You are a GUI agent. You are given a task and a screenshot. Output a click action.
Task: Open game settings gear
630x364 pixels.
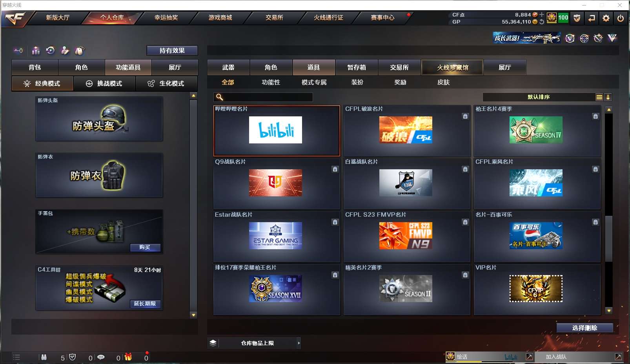pyautogui.click(x=606, y=18)
